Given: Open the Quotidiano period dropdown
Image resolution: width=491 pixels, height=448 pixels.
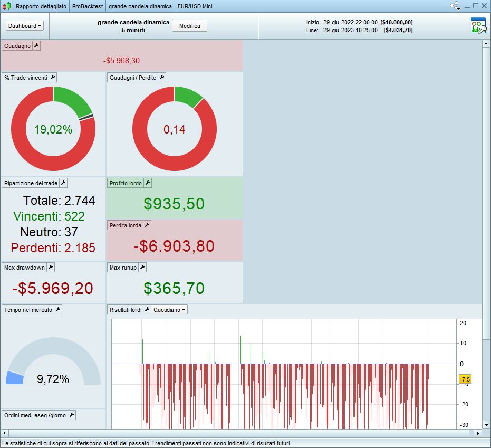Looking at the screenshot, I should pos(169,310).
